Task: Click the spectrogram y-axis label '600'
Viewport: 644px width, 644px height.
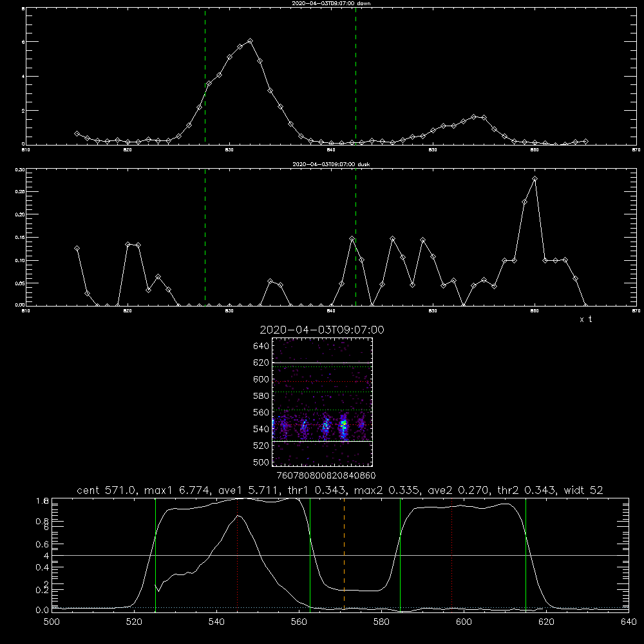Action: (x=261, y=379)
